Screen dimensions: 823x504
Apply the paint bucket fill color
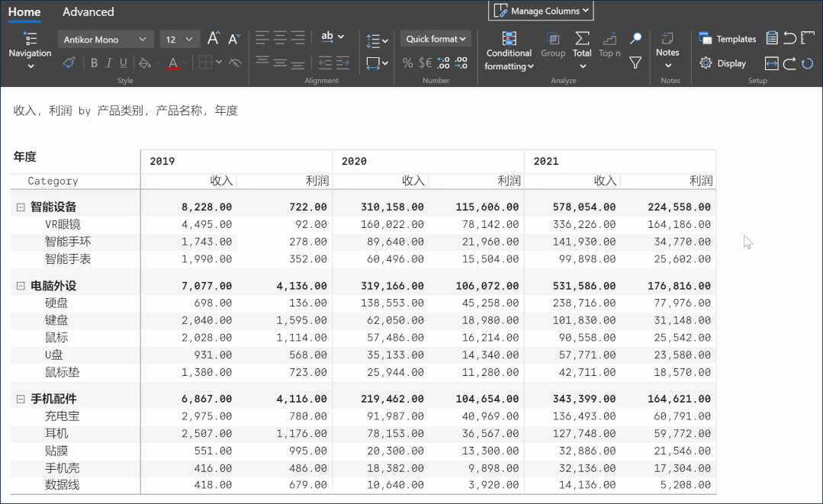[144, 63]
